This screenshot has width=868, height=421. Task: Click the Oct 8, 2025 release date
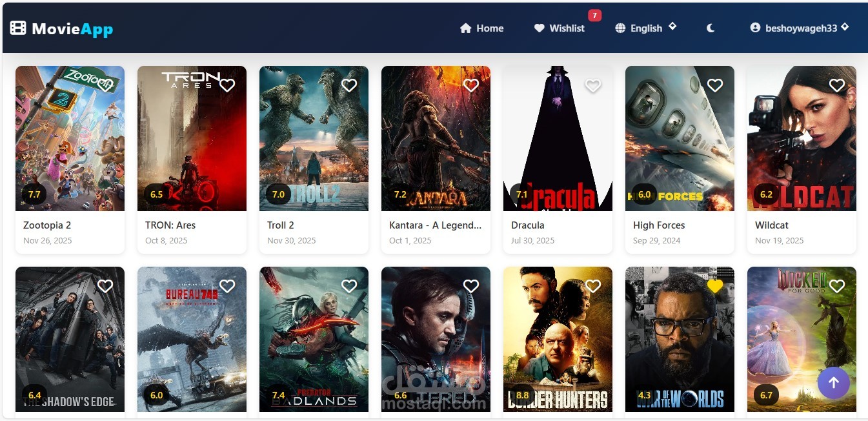167,241
